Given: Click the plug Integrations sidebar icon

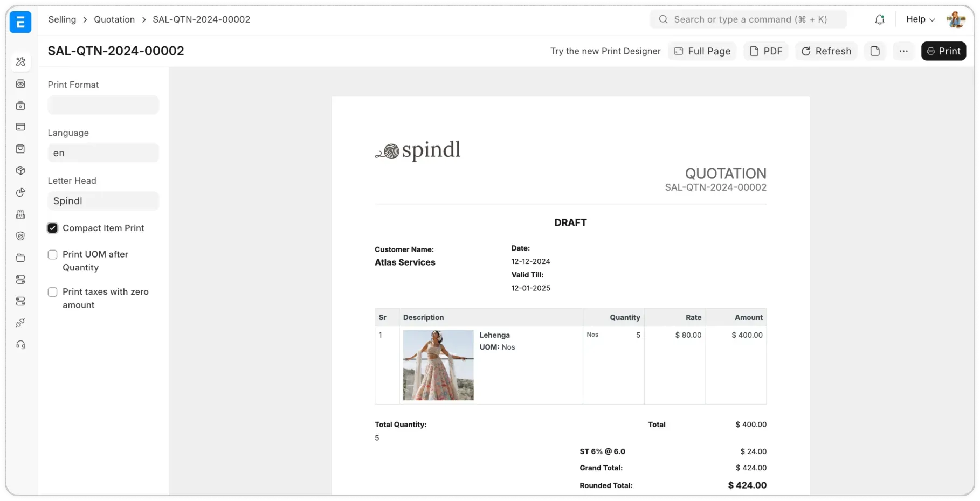Looking at the screenshot, I should tap(20, 322).
